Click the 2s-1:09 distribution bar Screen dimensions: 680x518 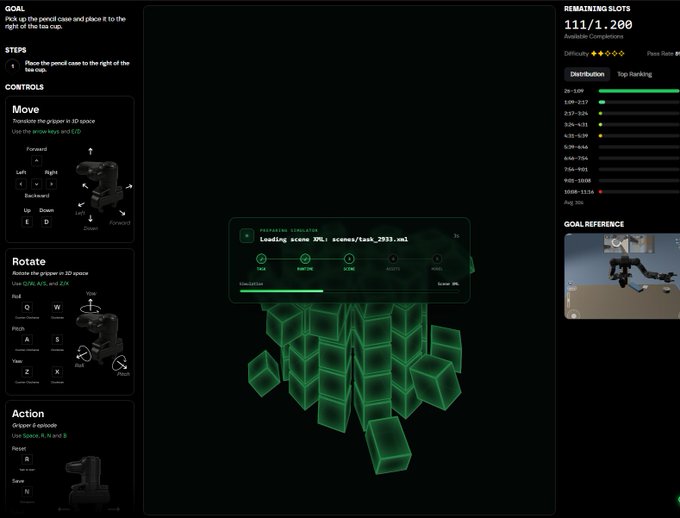(x=639, y=91)
